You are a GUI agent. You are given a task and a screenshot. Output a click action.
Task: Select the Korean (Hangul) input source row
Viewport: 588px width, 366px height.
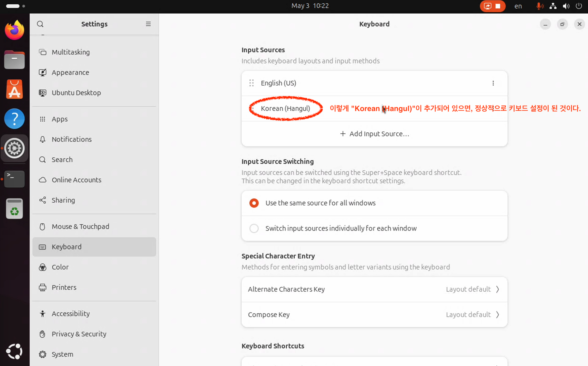[x=285, y=108]
